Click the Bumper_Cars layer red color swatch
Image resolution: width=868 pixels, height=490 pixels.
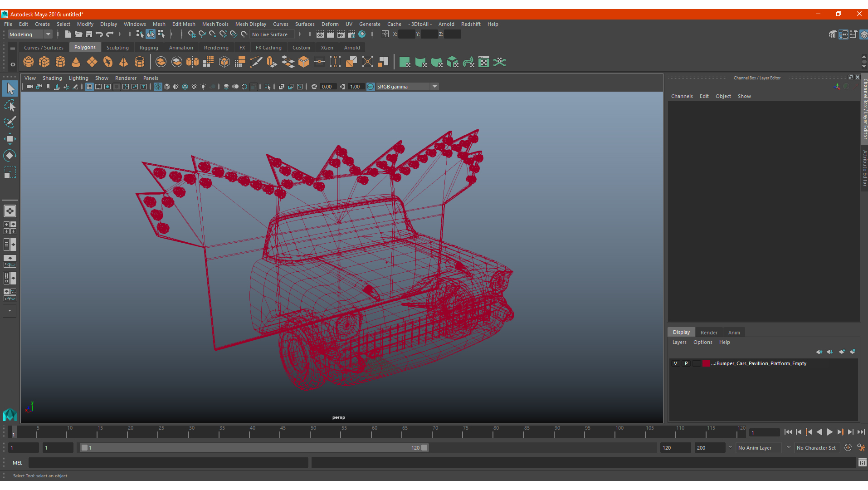coord(706,363)
